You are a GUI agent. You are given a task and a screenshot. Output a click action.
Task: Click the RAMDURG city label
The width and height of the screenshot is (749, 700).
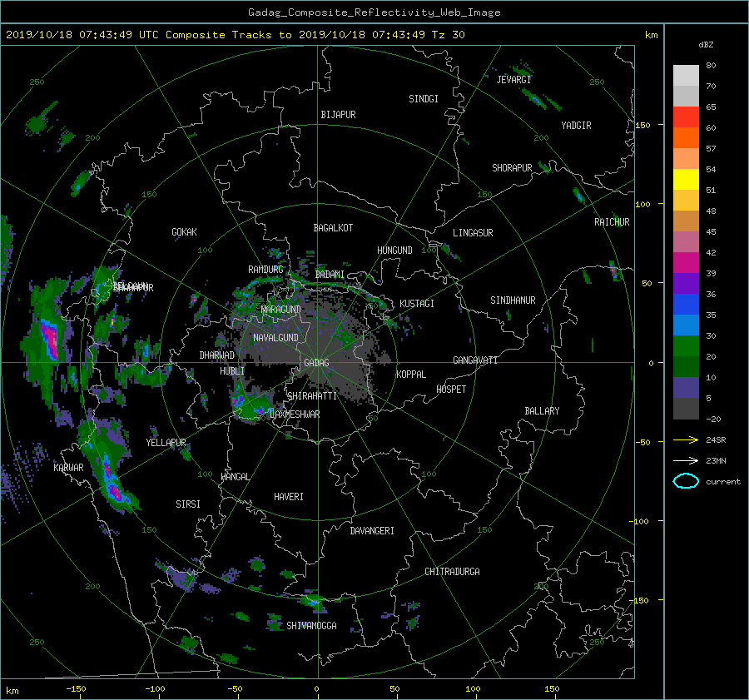pos(265,270)
